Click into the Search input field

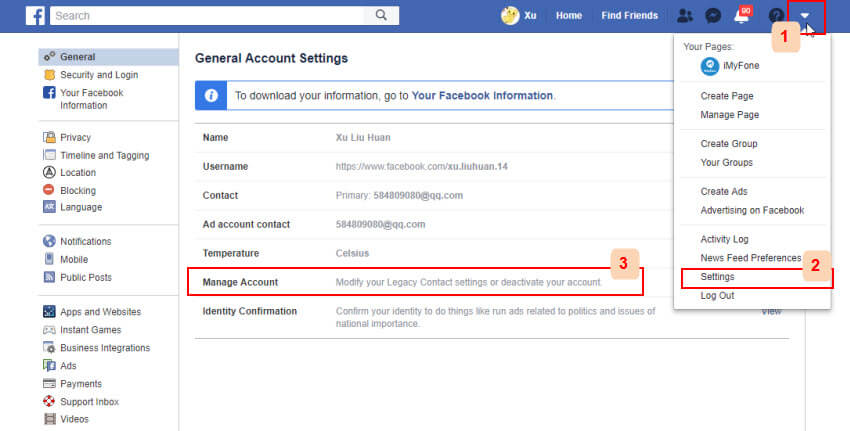coord(207,16)
